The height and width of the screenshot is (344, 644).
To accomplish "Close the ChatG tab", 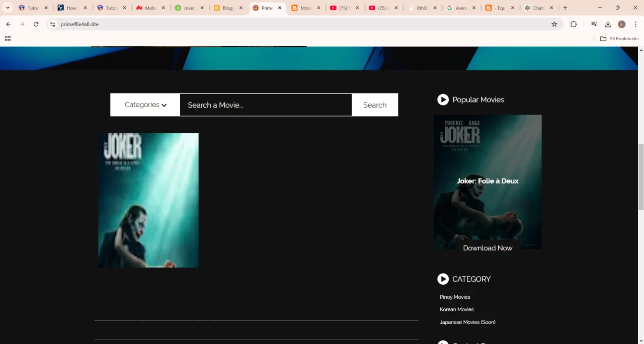I will click(551, 8).
